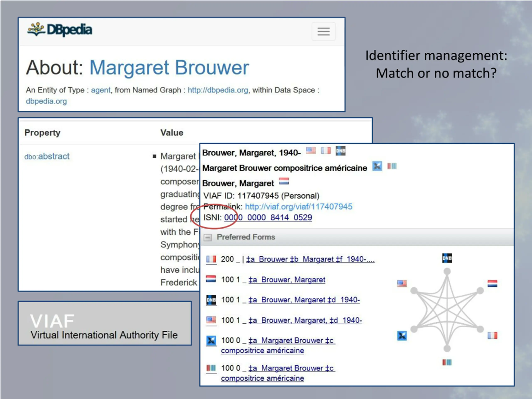Viewport: 532px width, 399px height.
Task: Click the DBpedia logo
Action: 60,30
